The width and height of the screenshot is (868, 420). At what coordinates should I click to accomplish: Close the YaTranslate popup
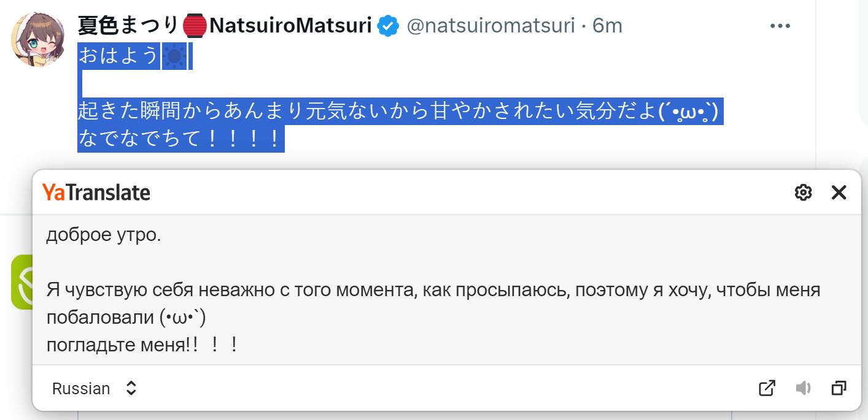point(839,193)
